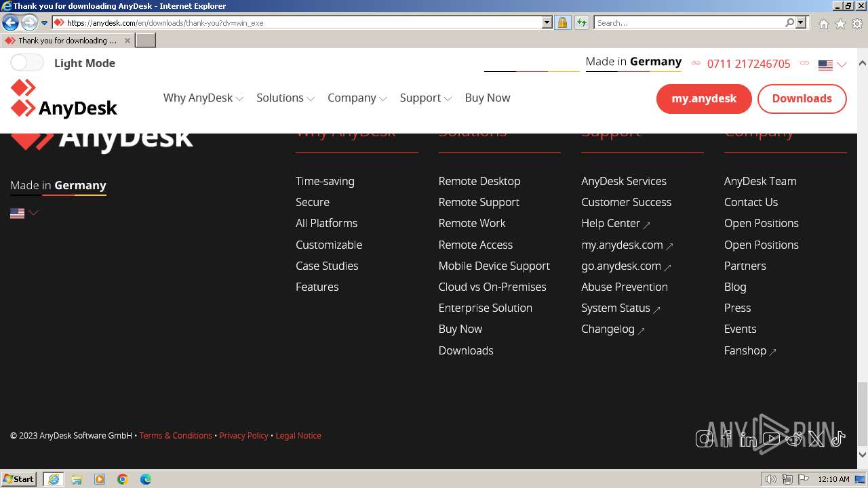The height and width of the screenshot is (488, 868).
Task: Open a new blank tab
Action: tap(146, 41)
